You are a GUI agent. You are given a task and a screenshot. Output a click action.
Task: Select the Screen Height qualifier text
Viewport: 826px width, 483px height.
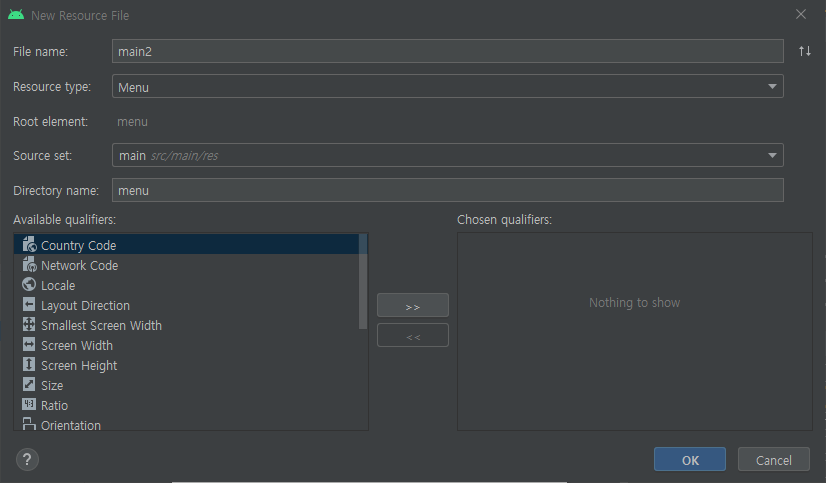click(x=79, y=366)
